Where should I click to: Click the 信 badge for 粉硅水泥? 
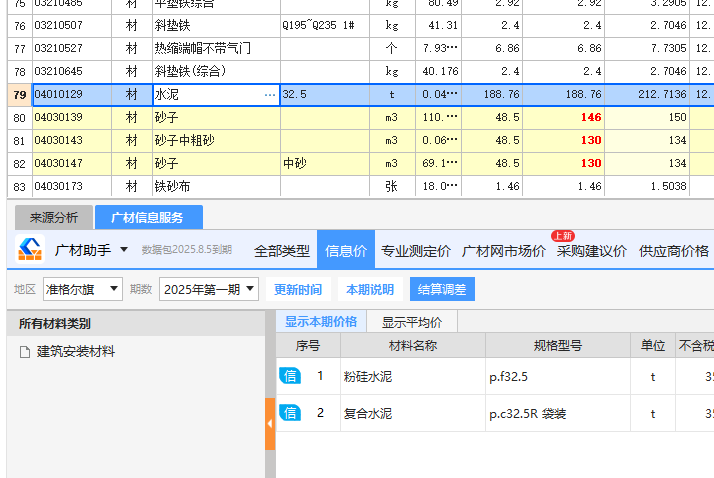pos(290,376)
